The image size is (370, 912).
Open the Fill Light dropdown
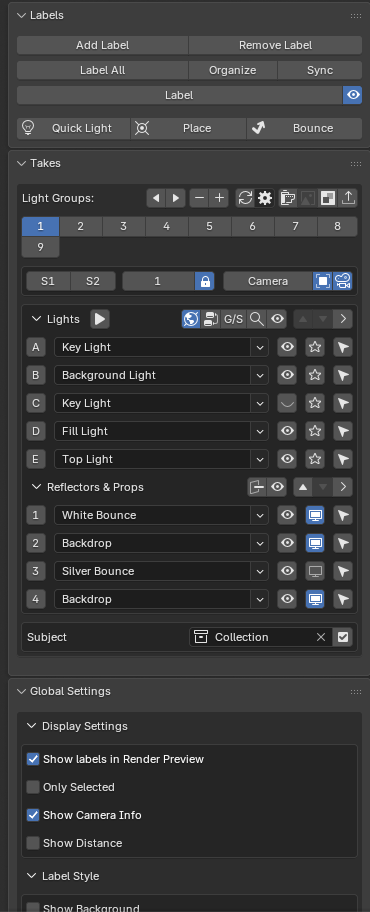259,431
